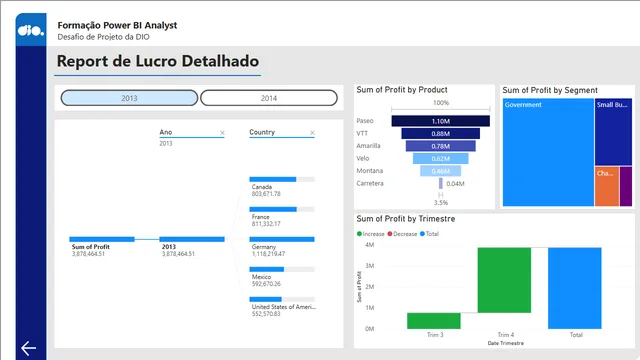The width and height of the screenshot is (640, 360).
Task: Click the blue Total waterfall bar
Action: pyautogui.click(x=575, y=288)
